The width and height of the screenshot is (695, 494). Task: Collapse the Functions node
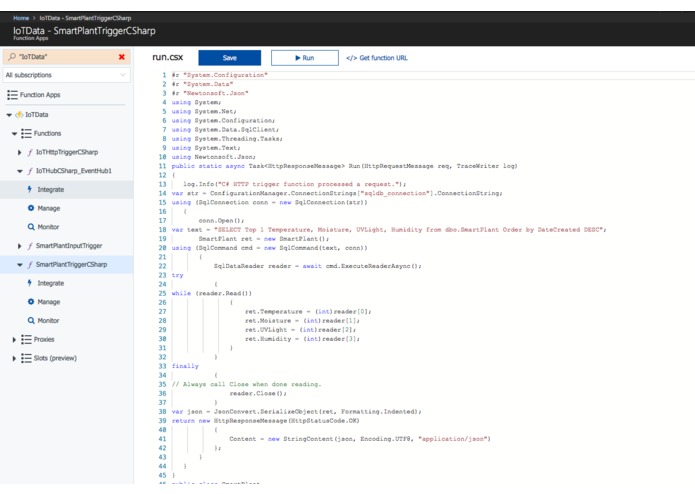coord(14,133)
